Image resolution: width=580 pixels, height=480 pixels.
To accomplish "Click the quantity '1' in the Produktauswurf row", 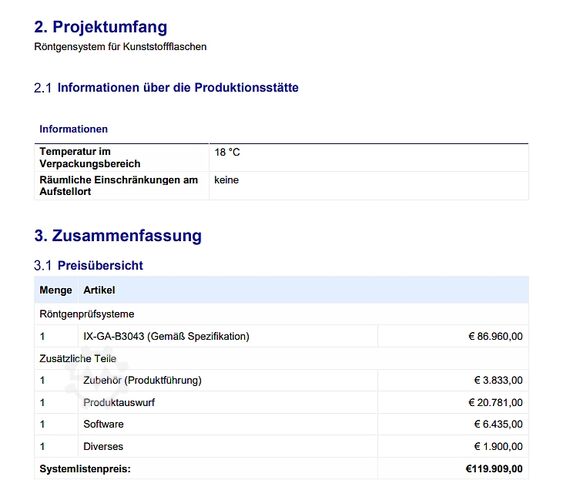I will (x=42, y=403).
